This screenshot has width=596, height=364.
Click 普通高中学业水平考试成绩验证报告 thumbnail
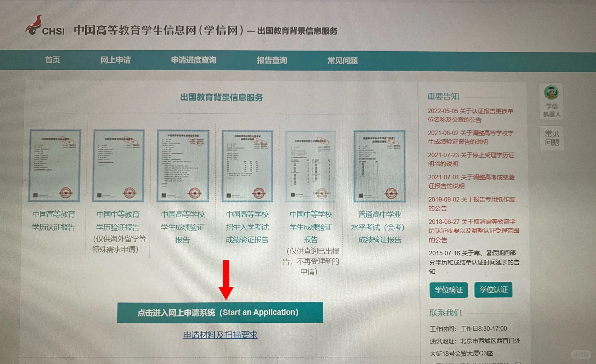click(379, 166)
